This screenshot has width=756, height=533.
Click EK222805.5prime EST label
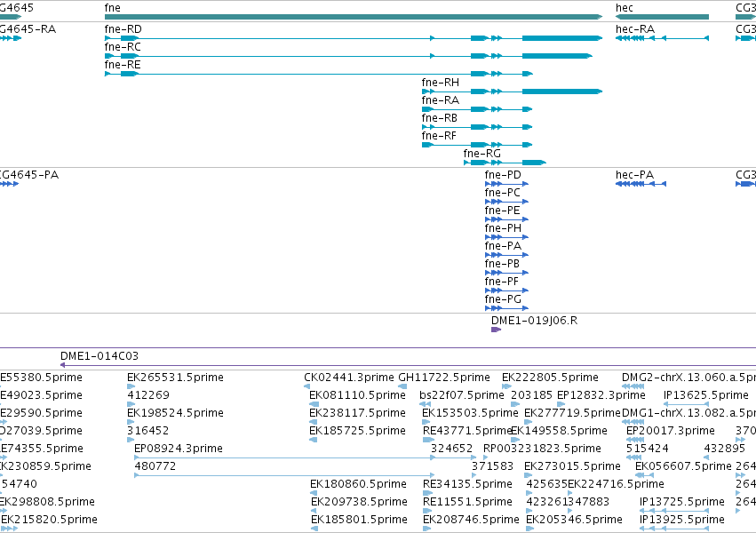(x=550, y=378)
